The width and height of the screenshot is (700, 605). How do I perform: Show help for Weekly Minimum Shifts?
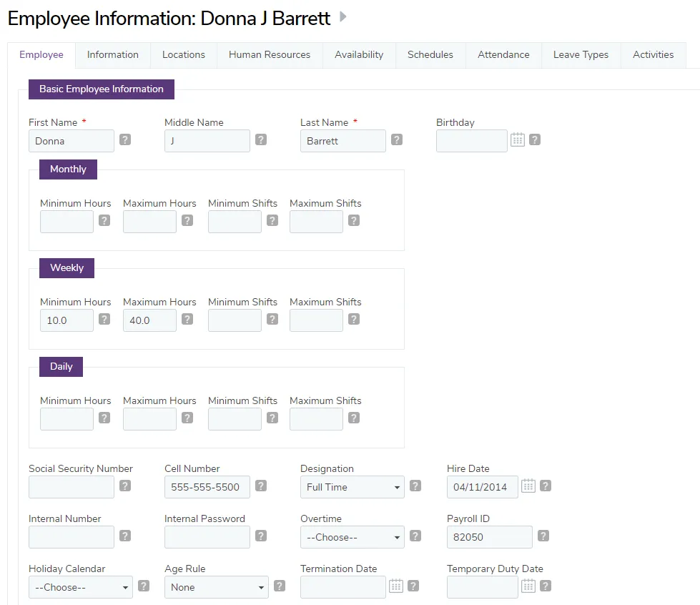(272, 319)
